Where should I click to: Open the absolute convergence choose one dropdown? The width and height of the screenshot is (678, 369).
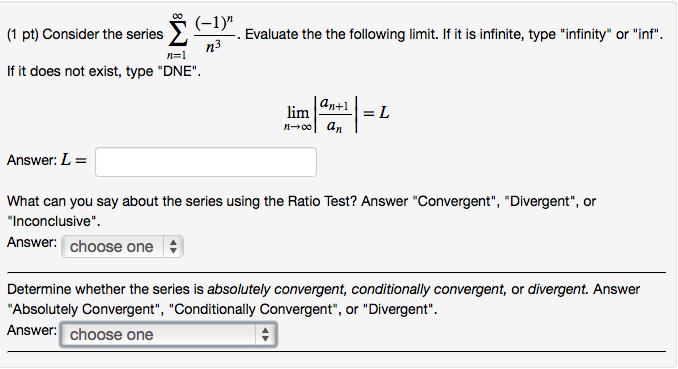point(169,334)
